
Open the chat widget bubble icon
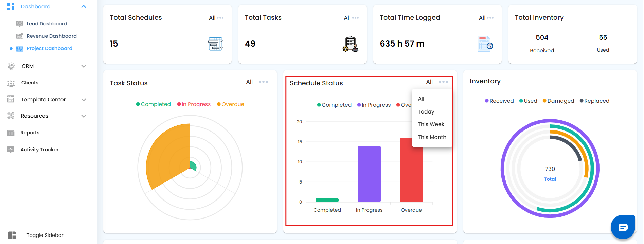click(x=623, y=227)
